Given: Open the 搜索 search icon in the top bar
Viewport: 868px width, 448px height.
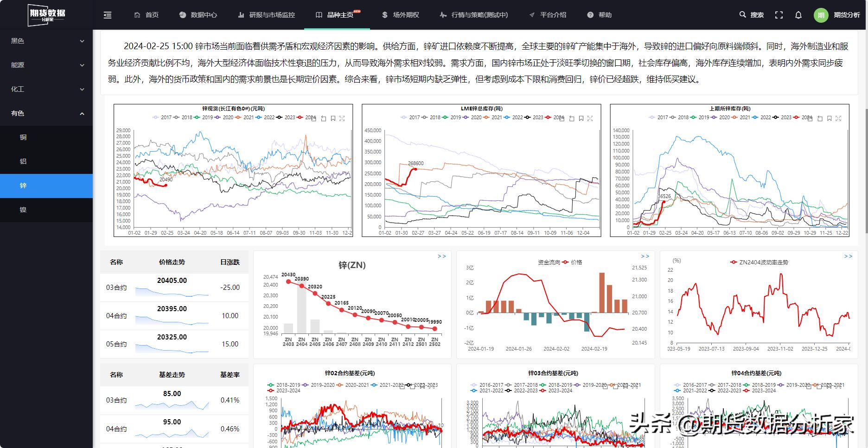Looking at the screenshot, I should click(x=742, y=14).
